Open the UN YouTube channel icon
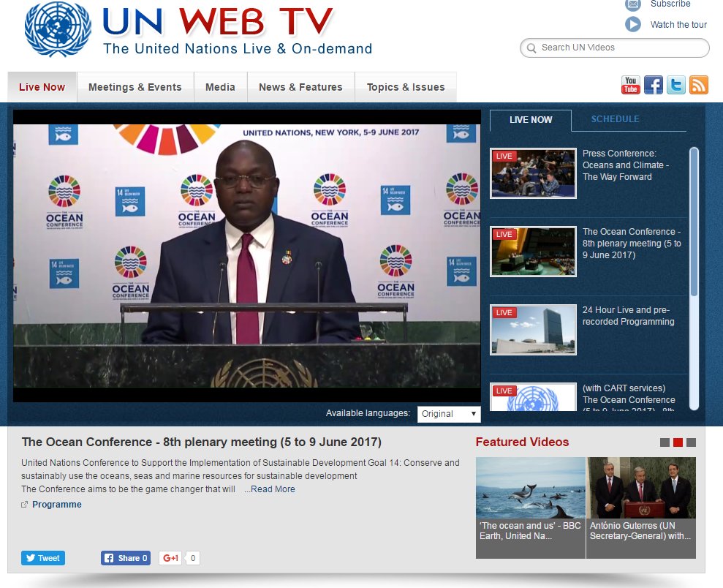 630,86
